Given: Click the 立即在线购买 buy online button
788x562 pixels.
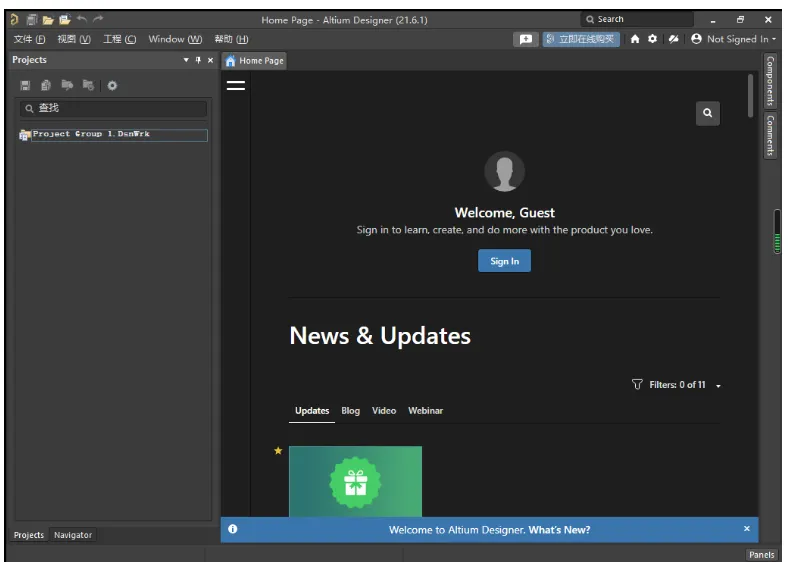Looking at the screenshot, I should click(x=581, y=39).
